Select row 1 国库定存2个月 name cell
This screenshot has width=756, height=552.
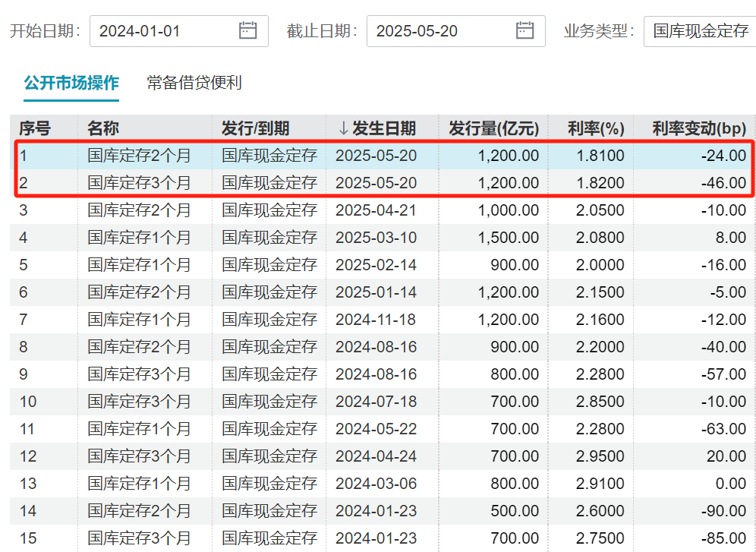[x=139, y=156]
